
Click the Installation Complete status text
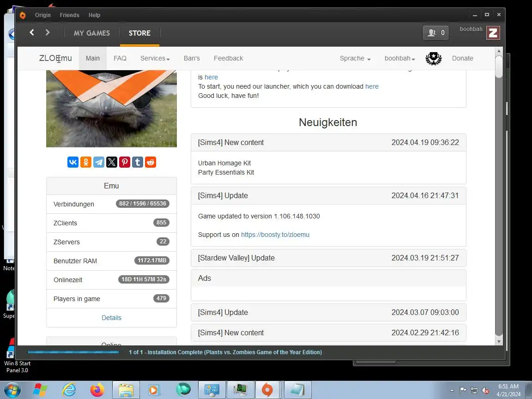(x=225, y=352)
